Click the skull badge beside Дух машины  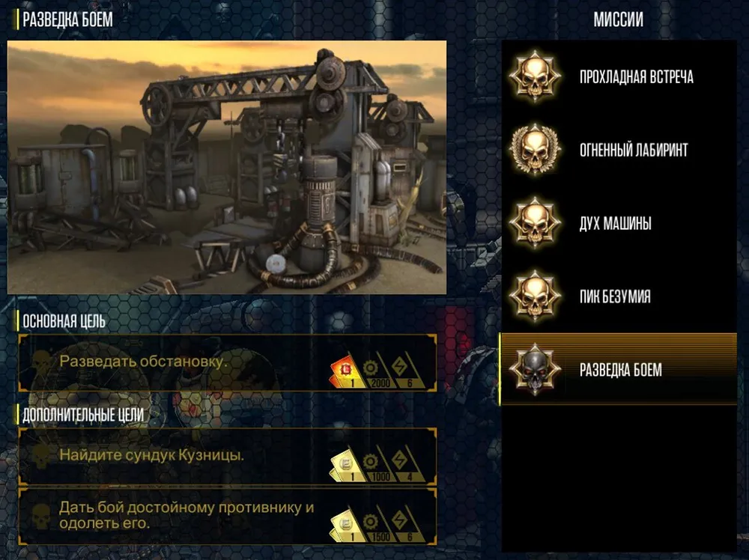(x=535, y=223)
